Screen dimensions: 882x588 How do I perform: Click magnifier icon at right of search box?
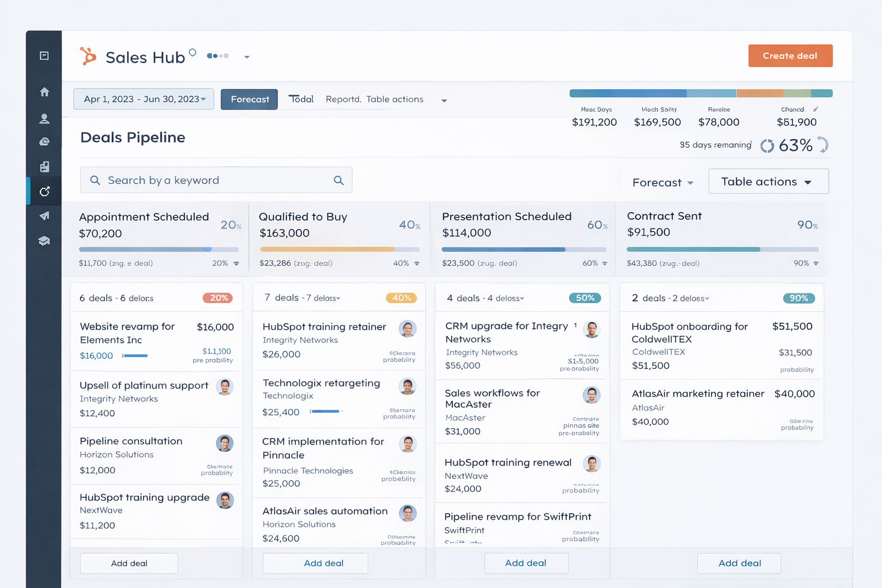pos(339,180)
